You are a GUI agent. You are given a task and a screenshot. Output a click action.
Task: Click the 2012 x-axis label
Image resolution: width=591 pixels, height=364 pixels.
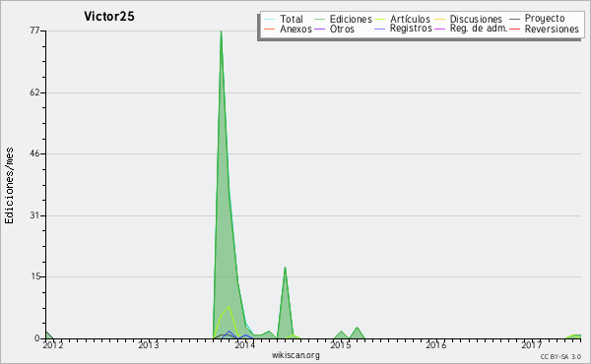click(x=52, y=344)
